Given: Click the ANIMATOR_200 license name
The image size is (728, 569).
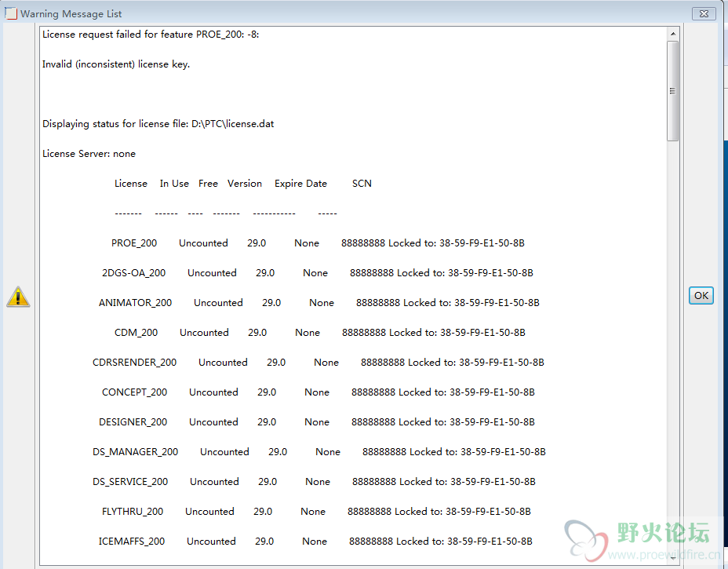Looking at the screenshot, I should point(135,303).
